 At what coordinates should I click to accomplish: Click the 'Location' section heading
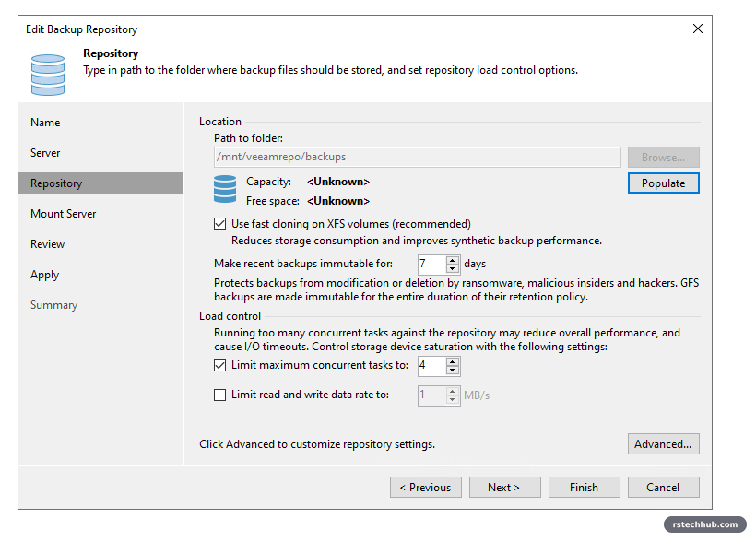point(220,122)
